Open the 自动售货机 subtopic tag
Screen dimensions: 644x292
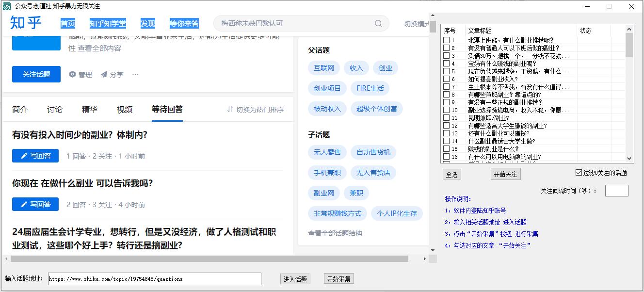tap(373, 152)
